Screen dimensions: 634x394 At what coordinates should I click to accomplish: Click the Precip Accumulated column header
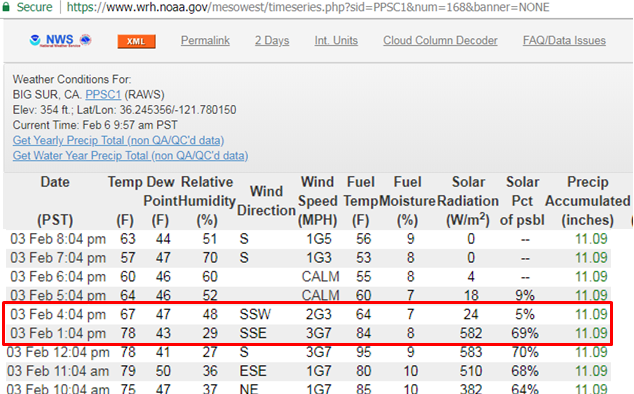(x=588, y=201)
